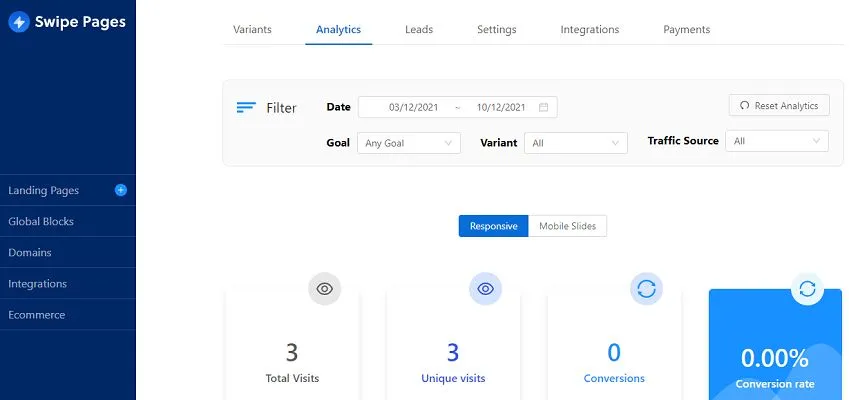The width and height of the screenshot is (849, 400).
Task: Switch to Mobile Slides view
Action: point(567,226)
